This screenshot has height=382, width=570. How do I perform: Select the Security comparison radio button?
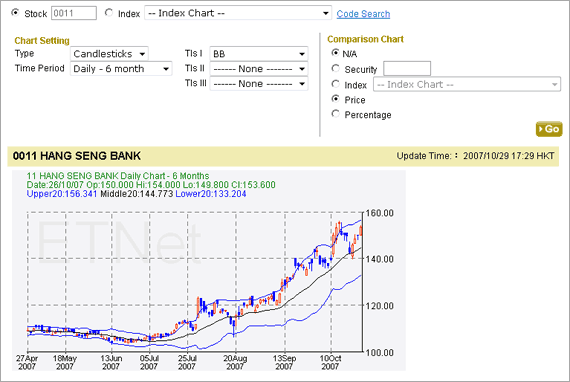(335, 68)
